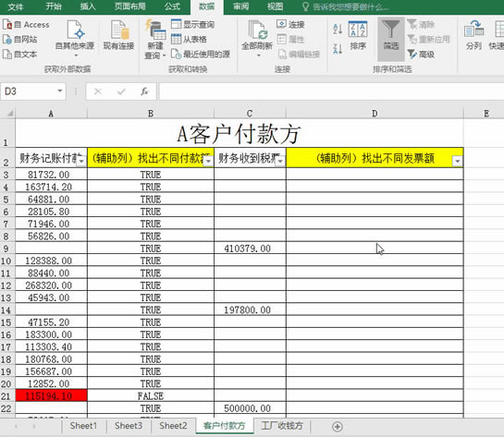The width and height of the screenshot is (504, 437).
Task: Click sort ascending A-Z icon
Action: 338,30
